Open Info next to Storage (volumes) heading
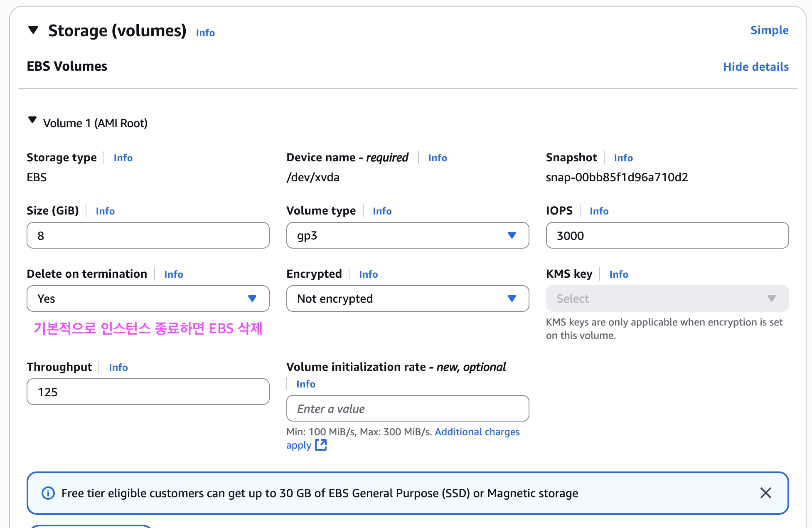812x528 pixels. tap(205, 33)
